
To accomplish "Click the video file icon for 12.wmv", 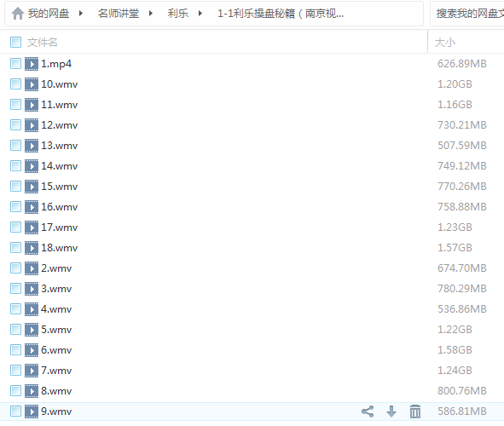I will click(x=32, y=125).
